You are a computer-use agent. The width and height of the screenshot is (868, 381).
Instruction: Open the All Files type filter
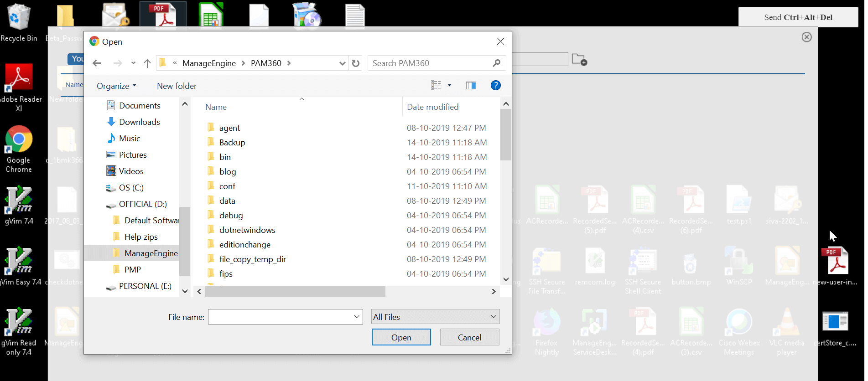[x=436, y=317]
